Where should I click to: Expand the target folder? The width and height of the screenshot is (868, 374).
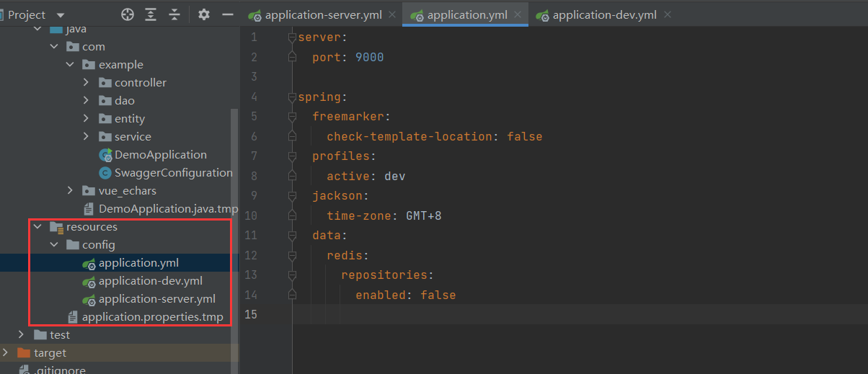coord(6,353)
